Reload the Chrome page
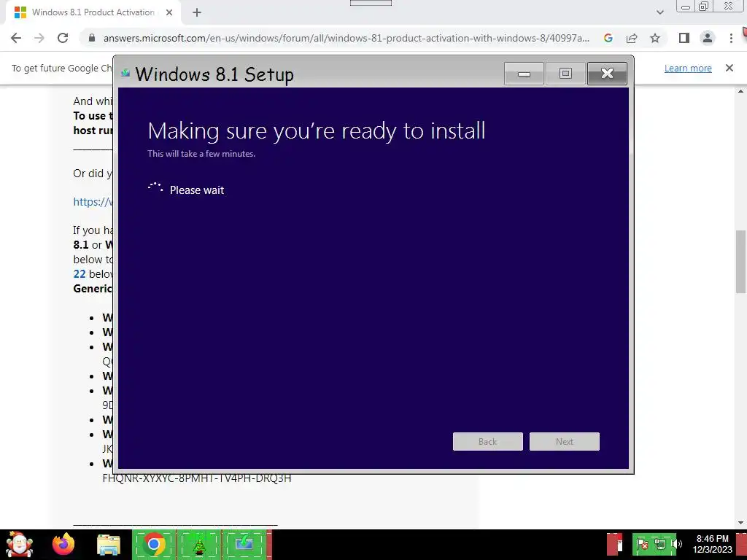This screenshot has width=747, height=560. (63, 38)
